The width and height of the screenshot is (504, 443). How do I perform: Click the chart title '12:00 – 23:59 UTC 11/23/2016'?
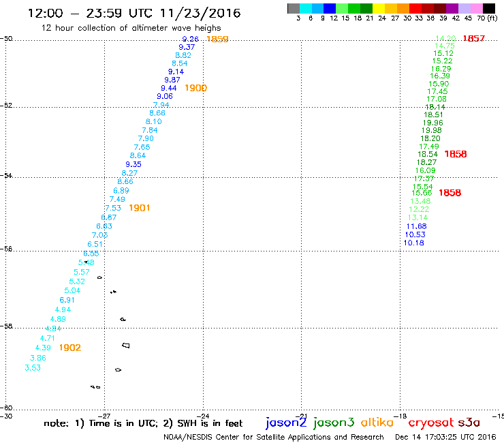click(134, 13)
